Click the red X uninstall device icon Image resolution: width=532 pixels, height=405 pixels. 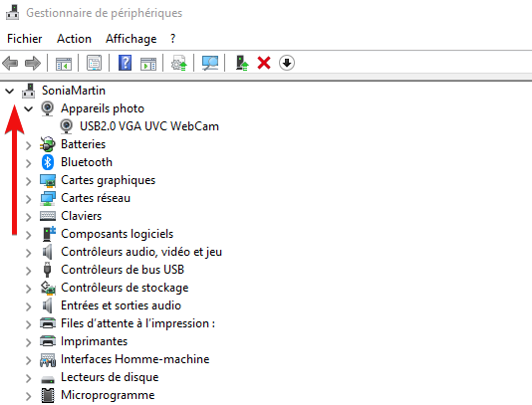264,63
